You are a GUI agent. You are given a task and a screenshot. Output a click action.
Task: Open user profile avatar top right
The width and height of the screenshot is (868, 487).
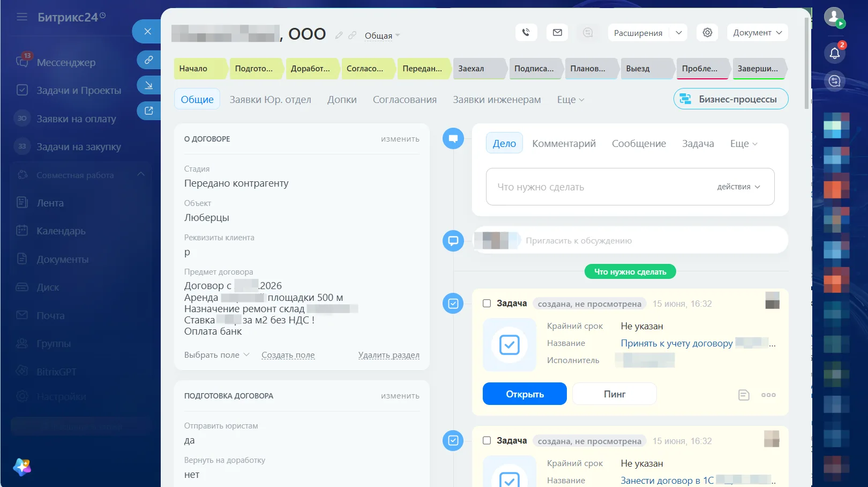click(x=834, y=17)
